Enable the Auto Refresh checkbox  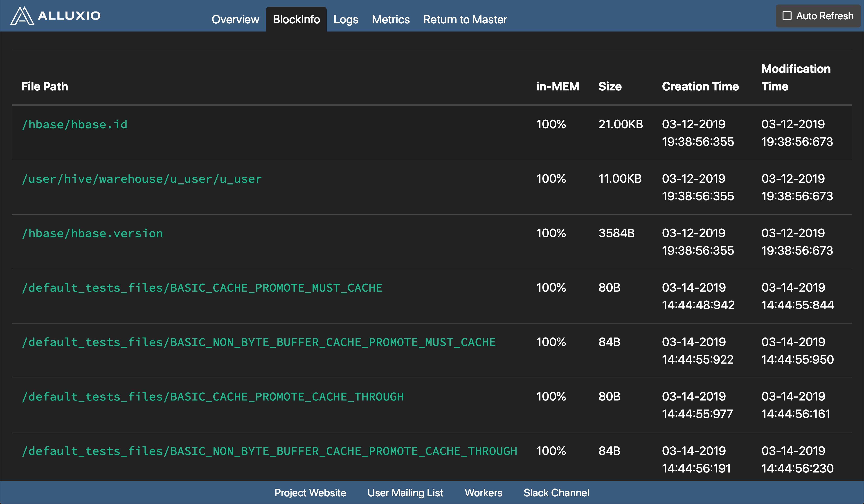click(x=787, y=16)
